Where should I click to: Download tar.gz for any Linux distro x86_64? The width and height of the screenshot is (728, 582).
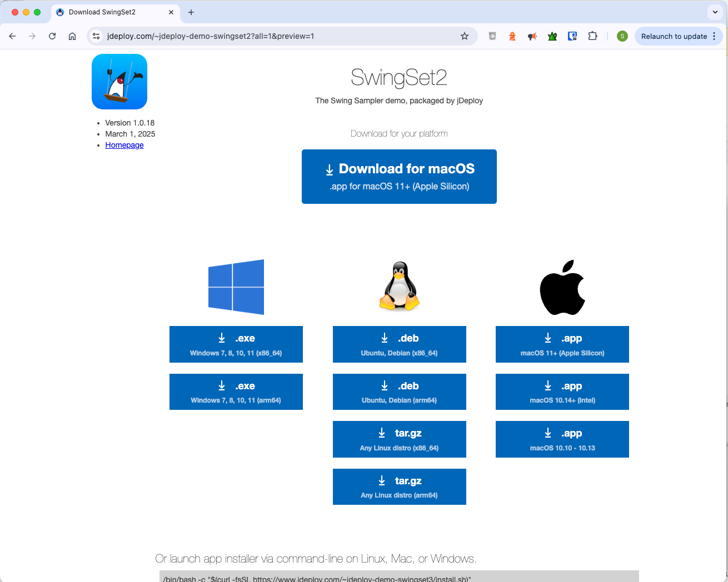tap(399, 439)
